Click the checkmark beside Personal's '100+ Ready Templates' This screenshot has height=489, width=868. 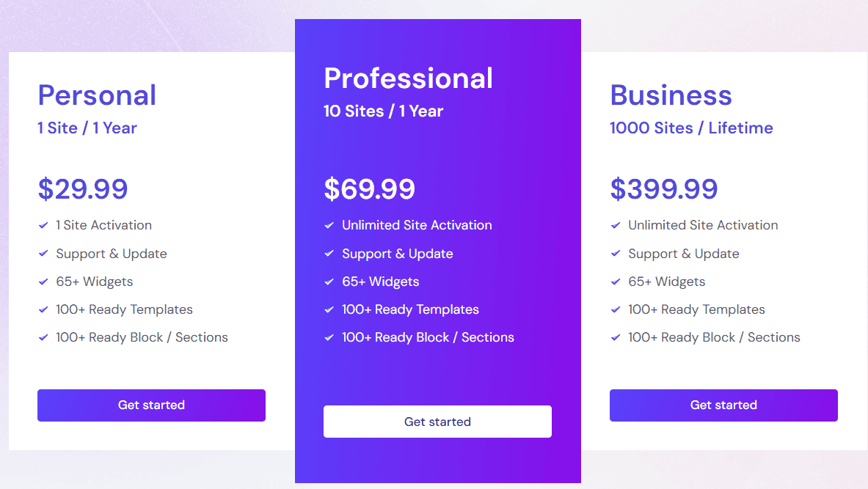44,309
